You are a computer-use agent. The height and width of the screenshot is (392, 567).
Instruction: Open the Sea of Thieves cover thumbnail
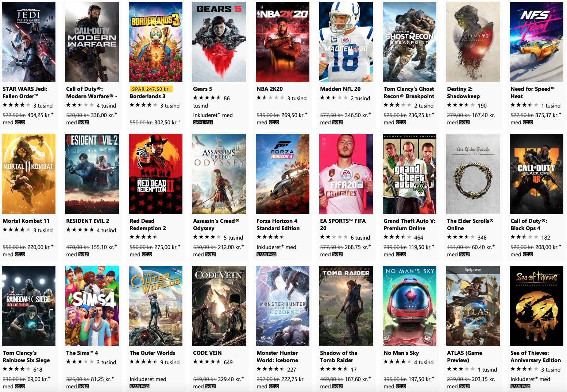coord(536,306)
